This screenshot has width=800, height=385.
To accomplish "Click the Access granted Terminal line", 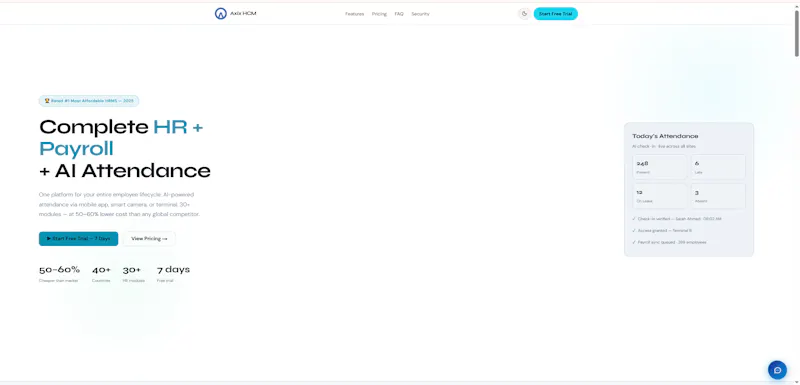I will (x=662, y=230).
